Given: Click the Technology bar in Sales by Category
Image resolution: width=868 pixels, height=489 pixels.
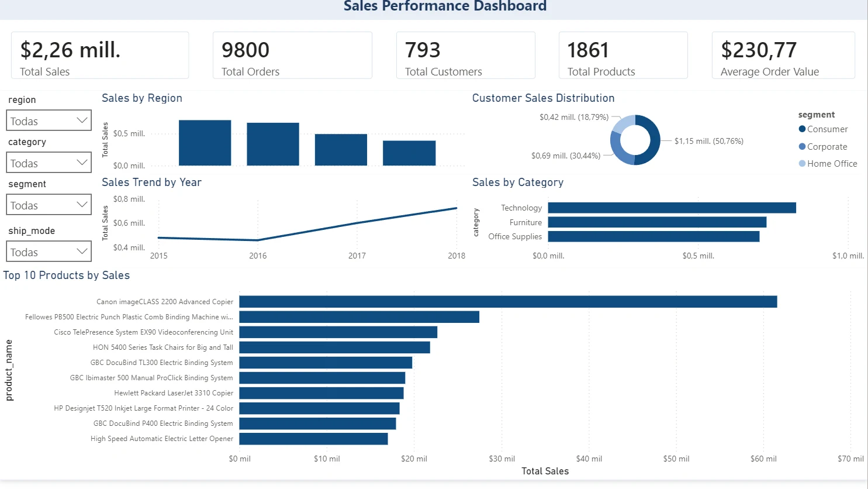Looking at the screenshot, I should click(672, 208).
